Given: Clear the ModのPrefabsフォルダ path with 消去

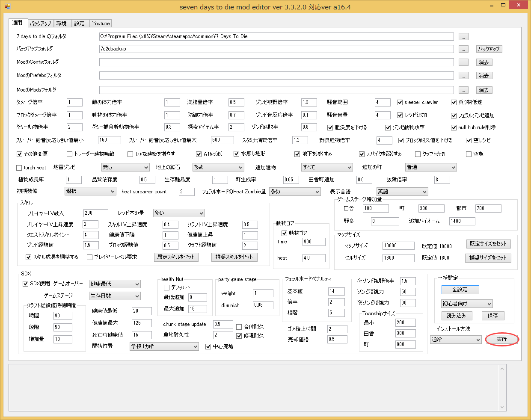Looking at the screenshot, I should [484, 76].
